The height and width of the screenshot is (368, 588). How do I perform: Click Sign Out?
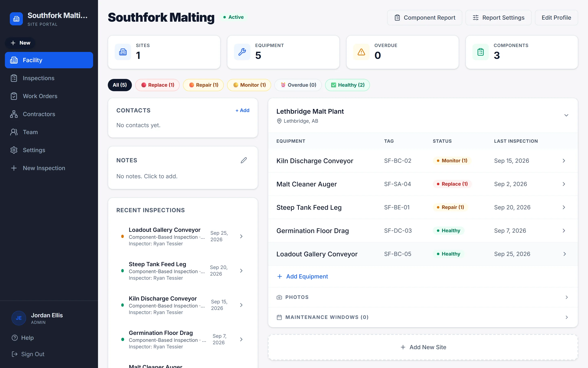click(x=28, y=354)
